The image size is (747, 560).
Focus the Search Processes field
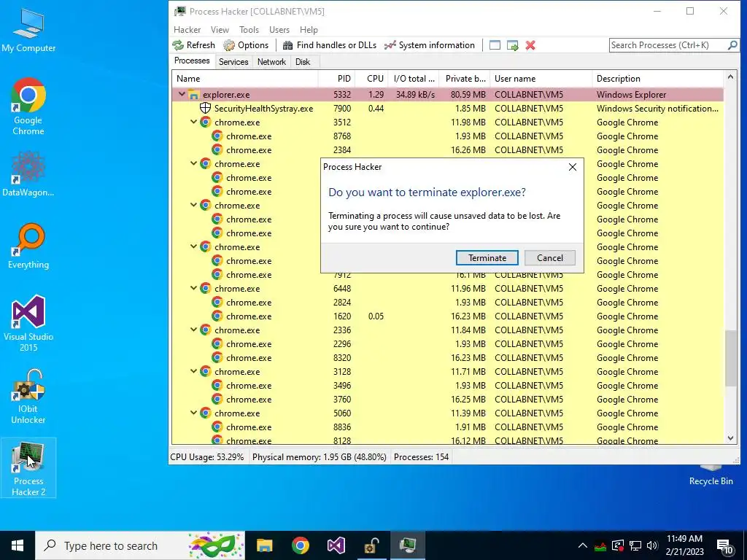coord(668,45)
